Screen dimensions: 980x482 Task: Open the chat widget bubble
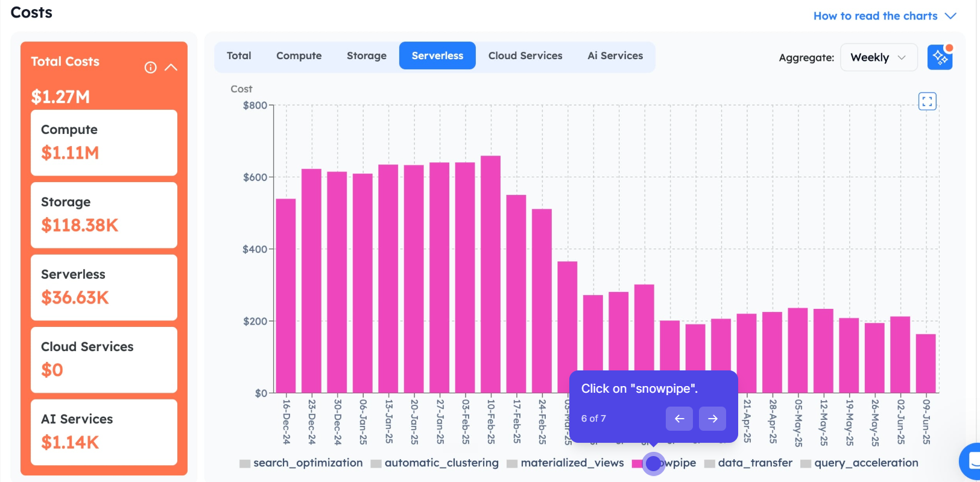(971, 461)
